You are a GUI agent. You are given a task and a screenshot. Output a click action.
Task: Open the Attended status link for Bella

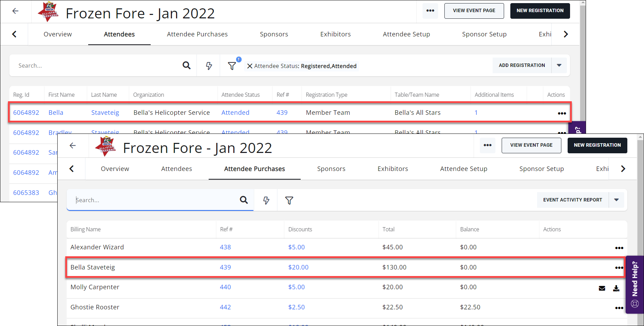tap(235, 113)
